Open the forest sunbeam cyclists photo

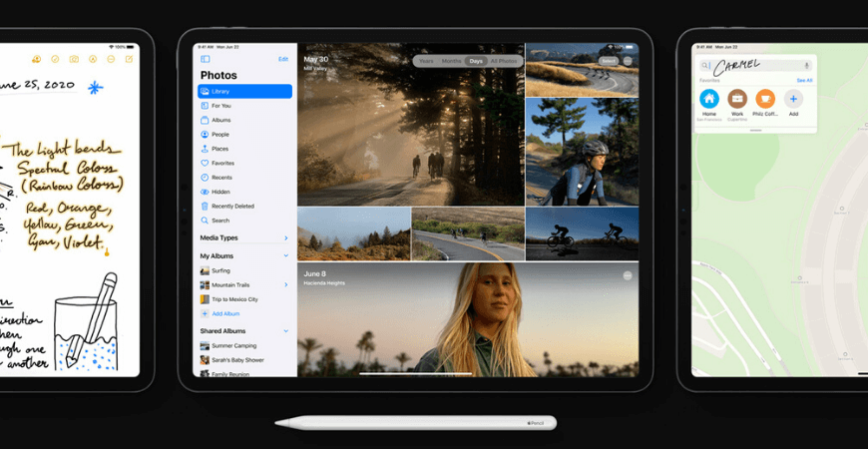(411, 125)
